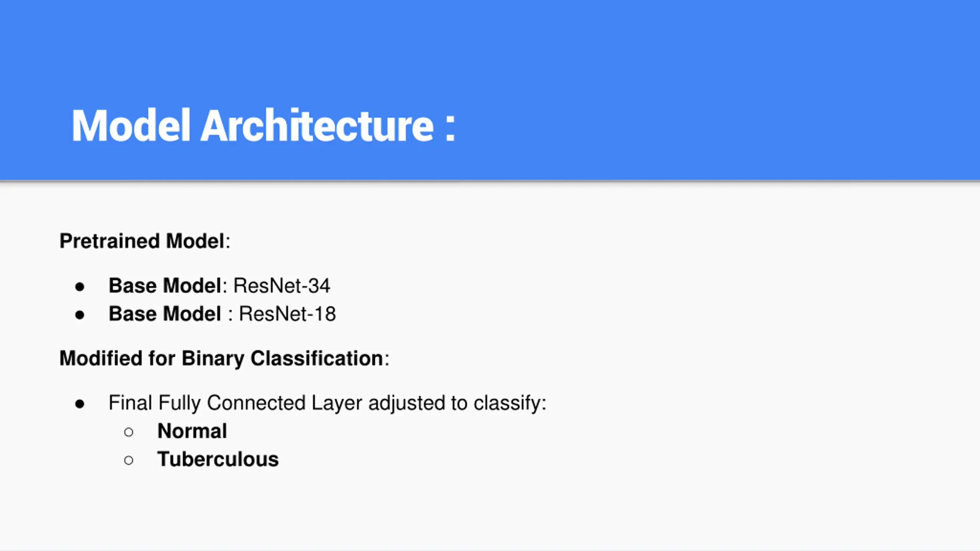The width and height of the screenshot is (980, 551).
Task: Click the hollow bullet beside "Normal"
Action: pyautogui.click(x=129, y=432)
